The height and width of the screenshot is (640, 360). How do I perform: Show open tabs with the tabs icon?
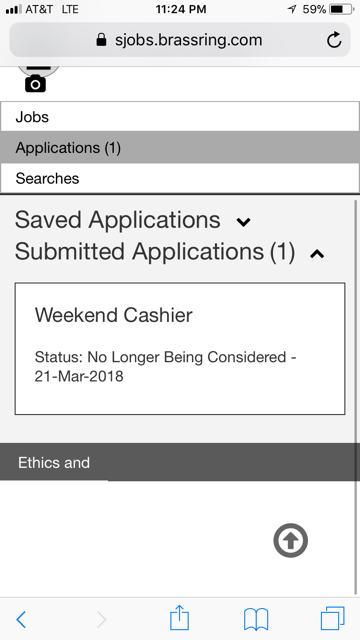pos(333,618)
